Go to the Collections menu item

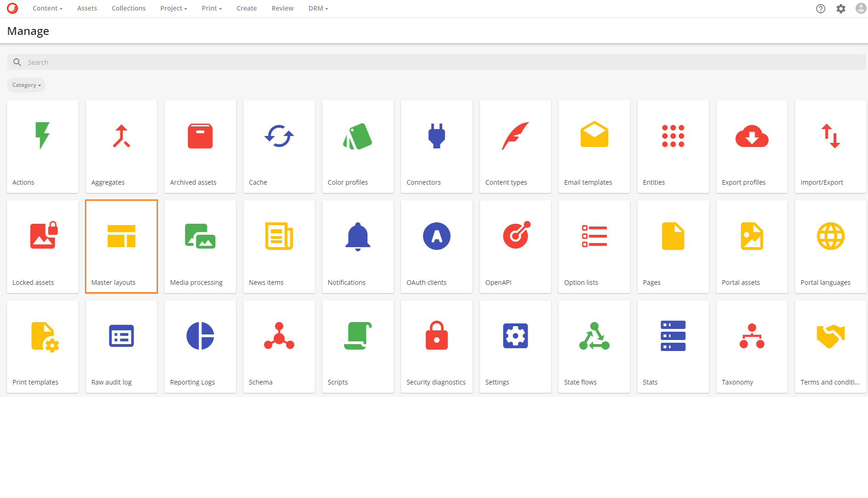129,8
